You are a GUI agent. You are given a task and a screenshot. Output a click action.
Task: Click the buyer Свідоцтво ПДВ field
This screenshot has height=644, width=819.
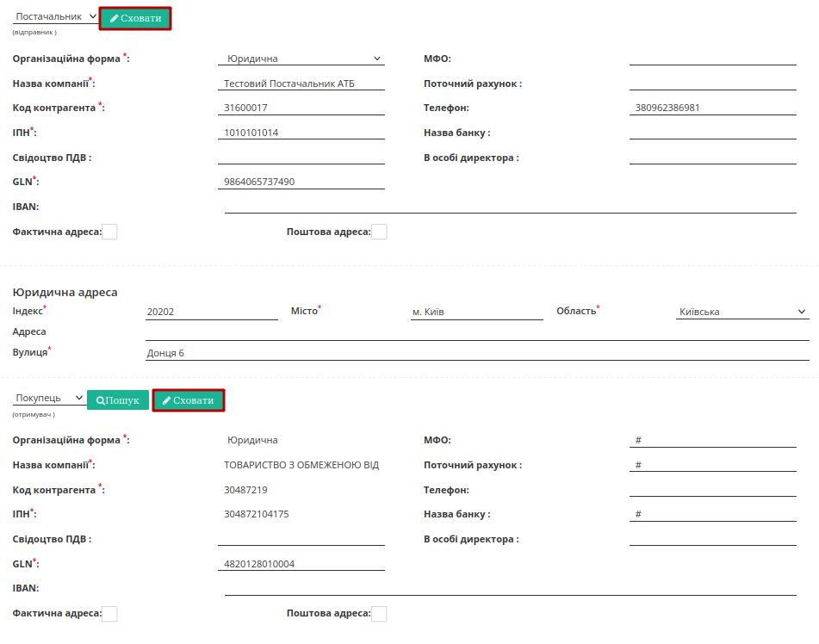coord(301,539)
